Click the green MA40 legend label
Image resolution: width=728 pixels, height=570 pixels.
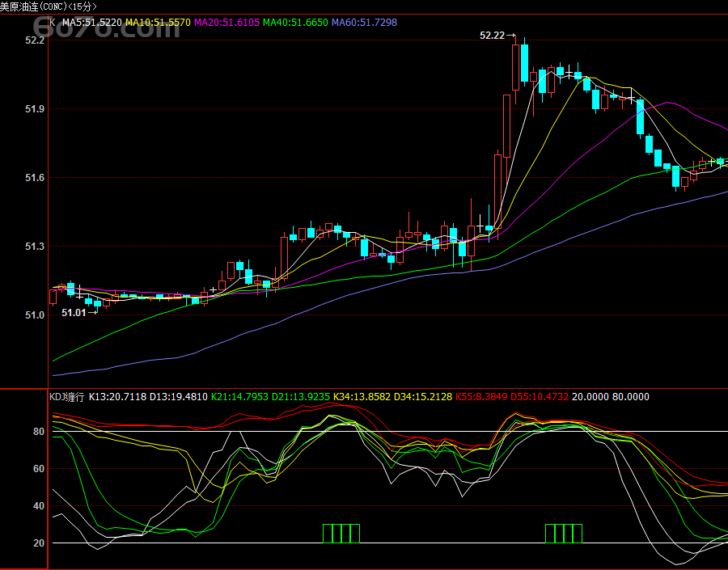[295, 23]
